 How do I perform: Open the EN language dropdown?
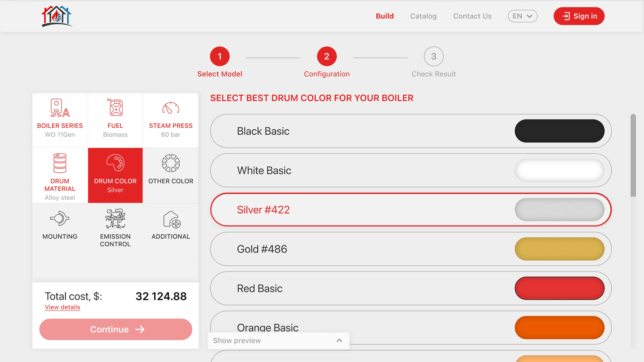click(522, 16)
